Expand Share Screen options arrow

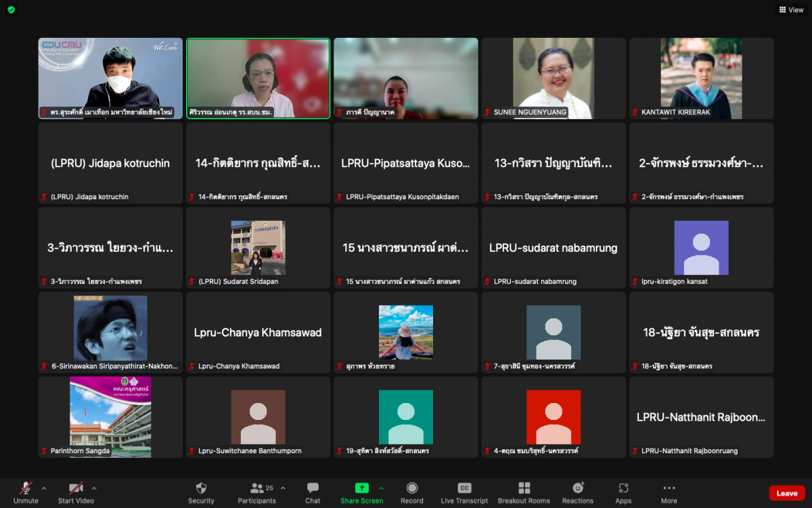tap(381, 488)
